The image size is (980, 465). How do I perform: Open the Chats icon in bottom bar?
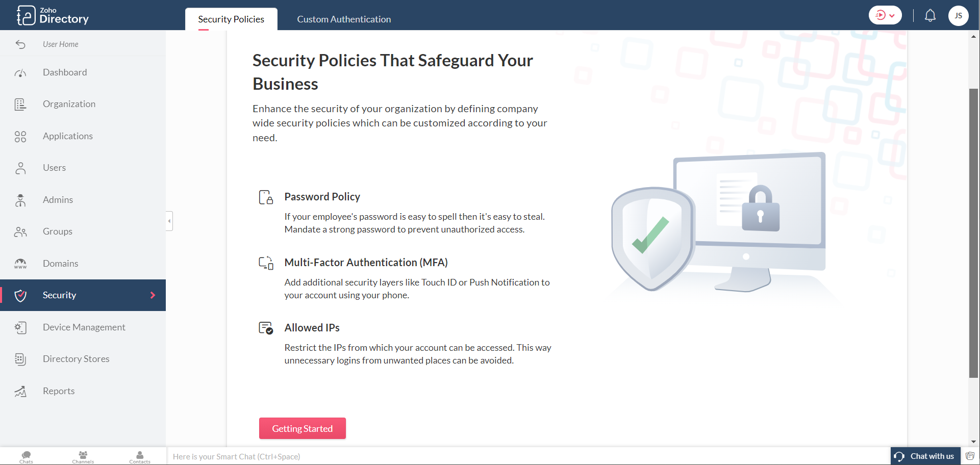tap(26, 456)
